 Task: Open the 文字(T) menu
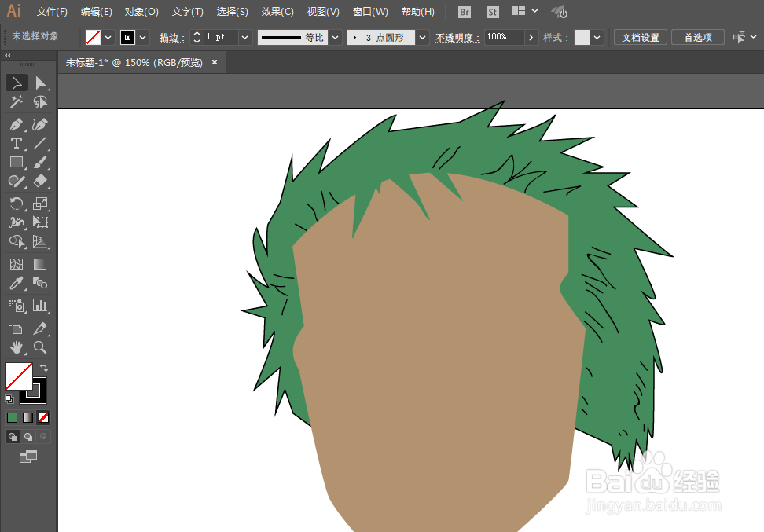187,11
